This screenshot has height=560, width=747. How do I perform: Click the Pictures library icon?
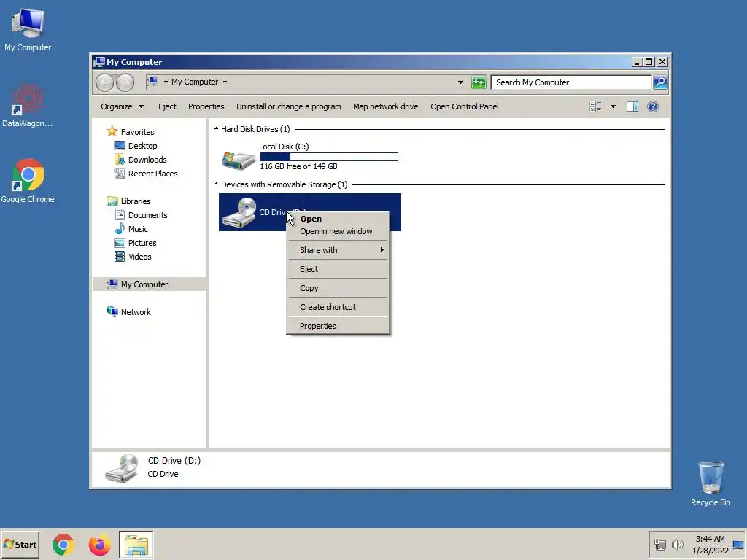pos(120,243)
